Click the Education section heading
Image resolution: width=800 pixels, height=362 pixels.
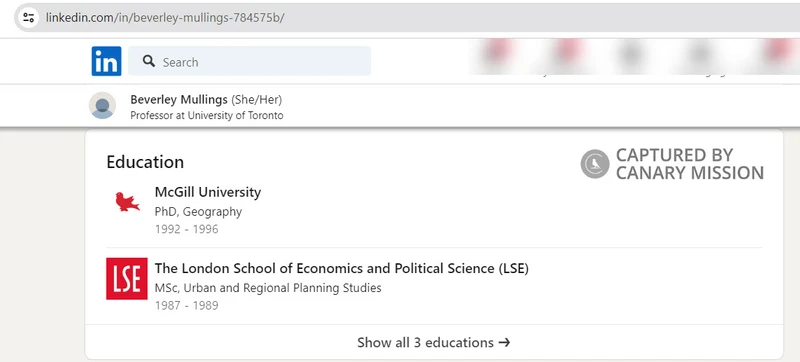click(145, 162)
